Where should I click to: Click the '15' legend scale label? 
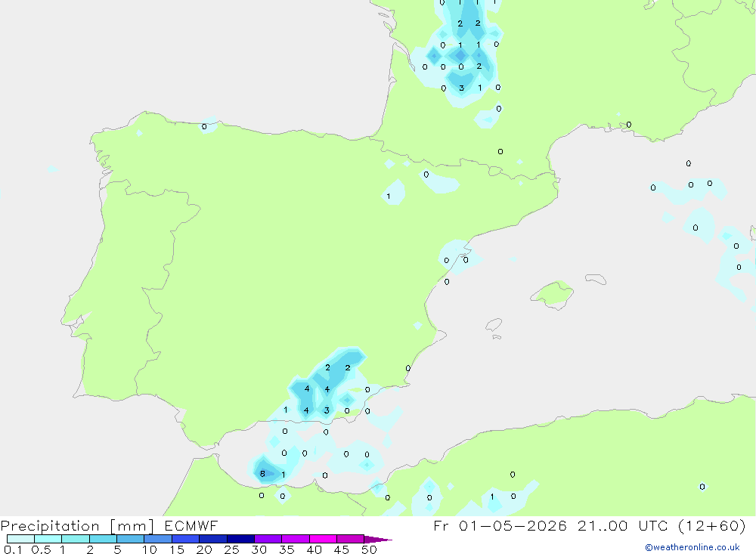pyautogui.click(x=177, y=549)
